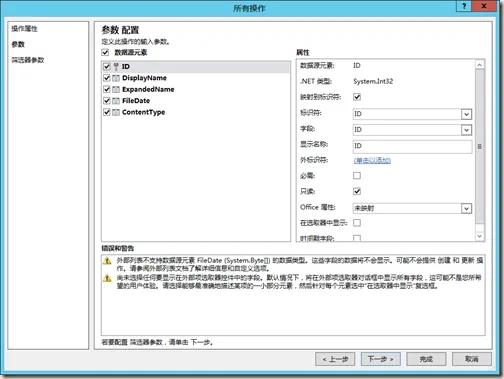The height and width of the screenshot is (379, 504).
Task: Click the properties scrollbar down arrow
Action: 480,236
